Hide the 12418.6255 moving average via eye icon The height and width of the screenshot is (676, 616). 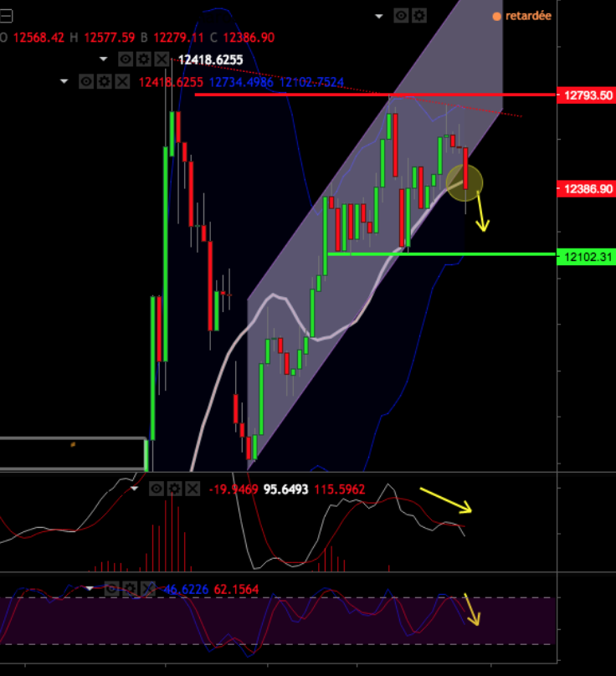coord(126,59)
